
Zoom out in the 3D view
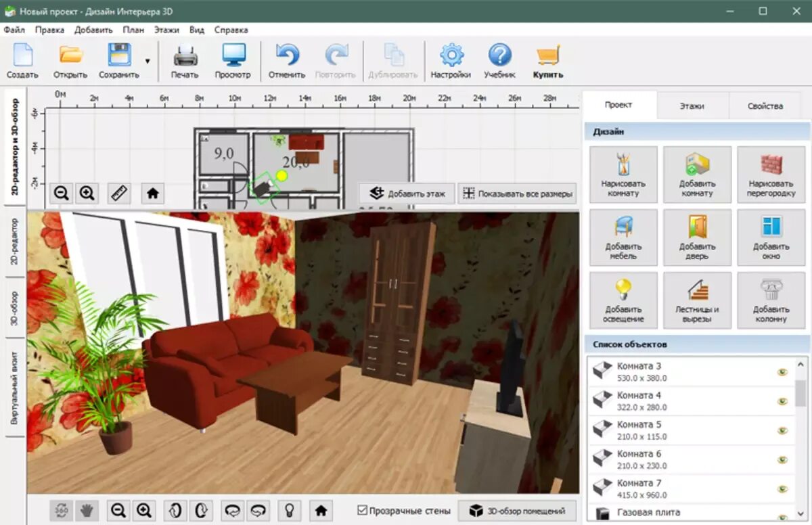[118, 510]
